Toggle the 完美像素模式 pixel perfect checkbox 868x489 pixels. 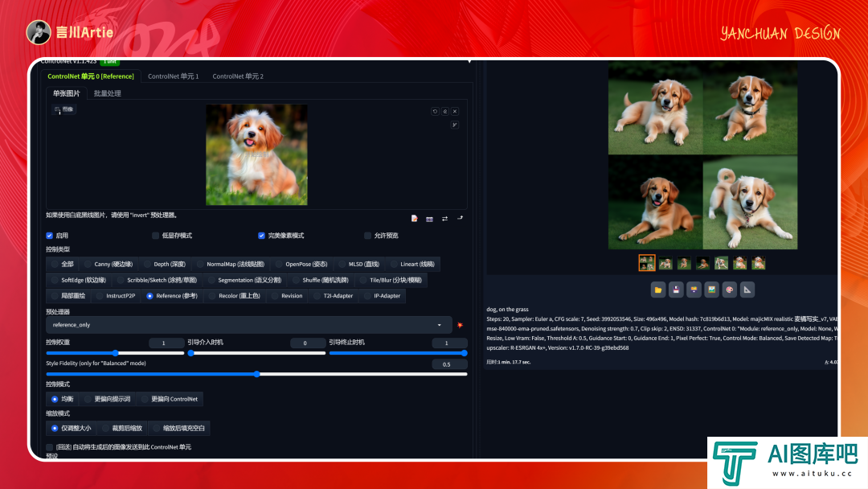[261, 236]
